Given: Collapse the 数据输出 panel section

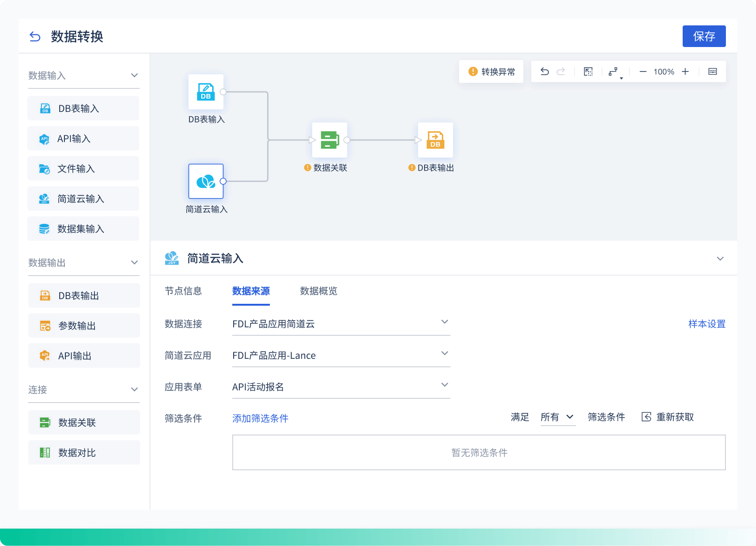Looking at the screenshot, I should tap(135, 262).
